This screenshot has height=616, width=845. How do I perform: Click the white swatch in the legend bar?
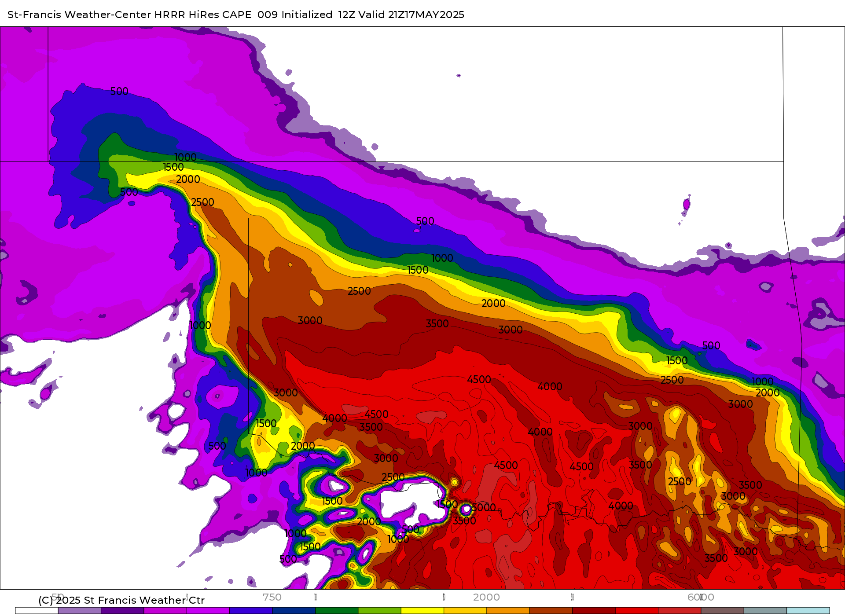click(37, 611)
